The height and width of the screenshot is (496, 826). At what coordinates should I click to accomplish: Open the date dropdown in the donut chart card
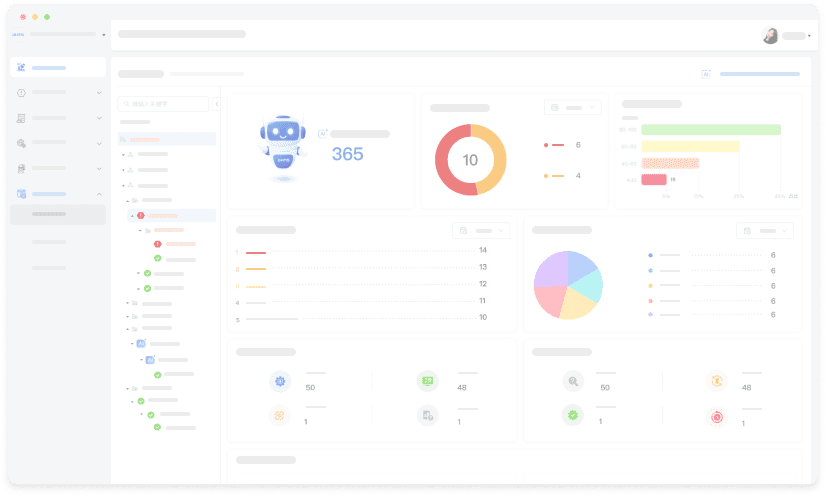point(573,107)
